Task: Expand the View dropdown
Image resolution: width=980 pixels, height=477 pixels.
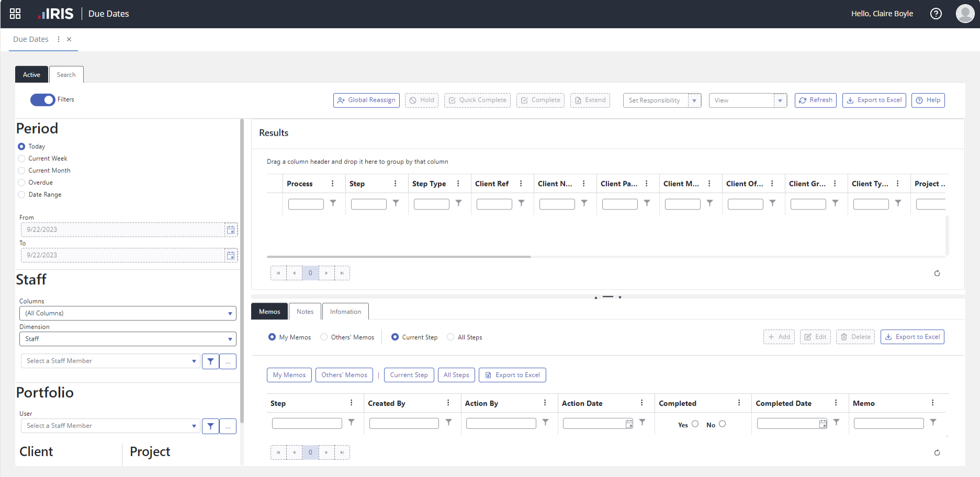Action: [780, 101]
